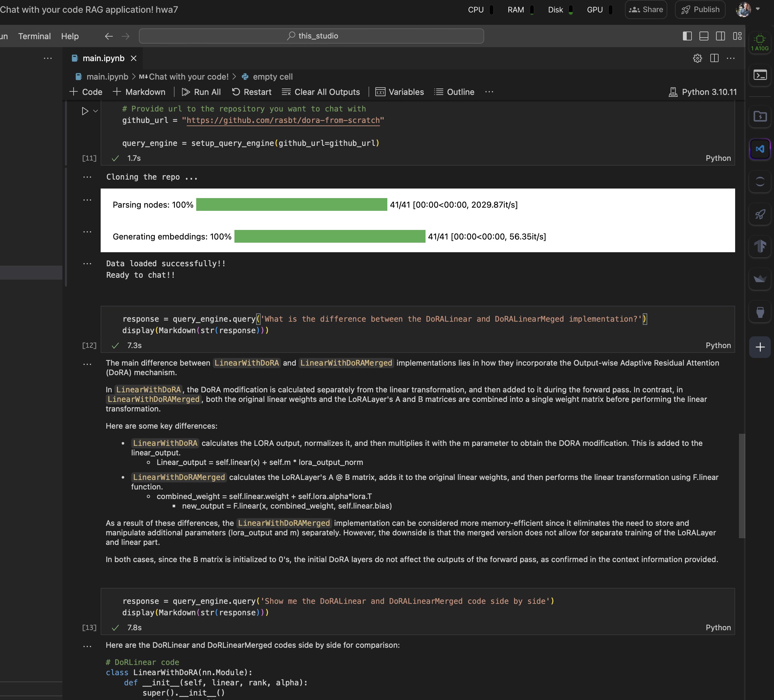Run the cell with the play icon
The image size is (774, 700).
(x=85, y=111)
